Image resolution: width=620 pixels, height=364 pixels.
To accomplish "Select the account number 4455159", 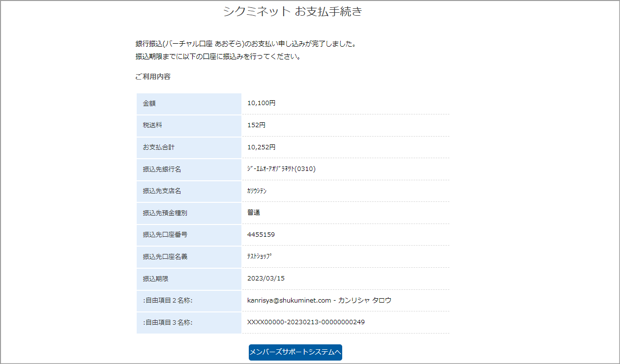I will [261, 235].
